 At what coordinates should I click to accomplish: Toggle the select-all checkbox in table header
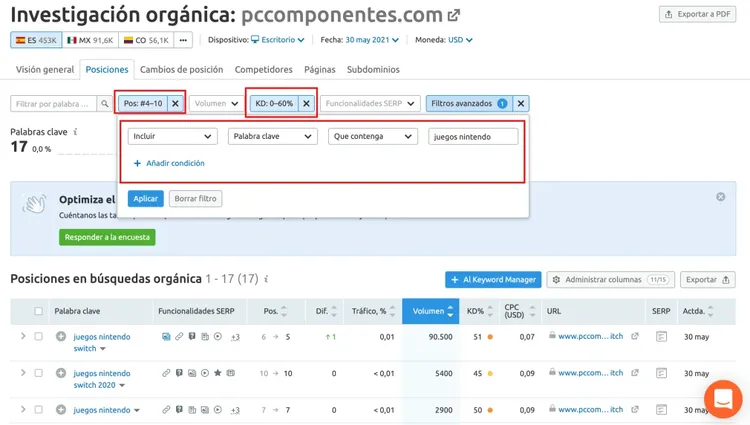38,311
